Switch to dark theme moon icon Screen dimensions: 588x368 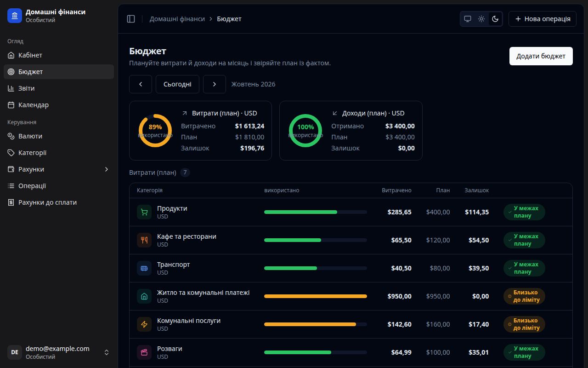(495, 19)
